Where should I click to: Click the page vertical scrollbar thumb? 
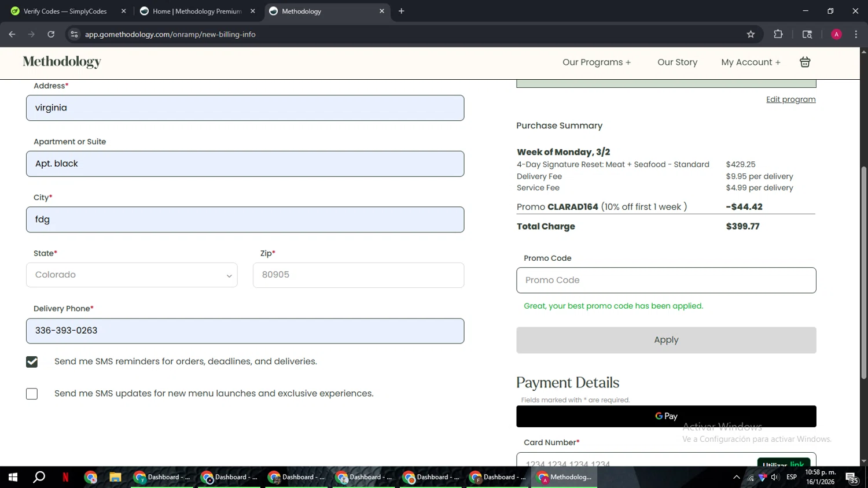tap(863, 272)
